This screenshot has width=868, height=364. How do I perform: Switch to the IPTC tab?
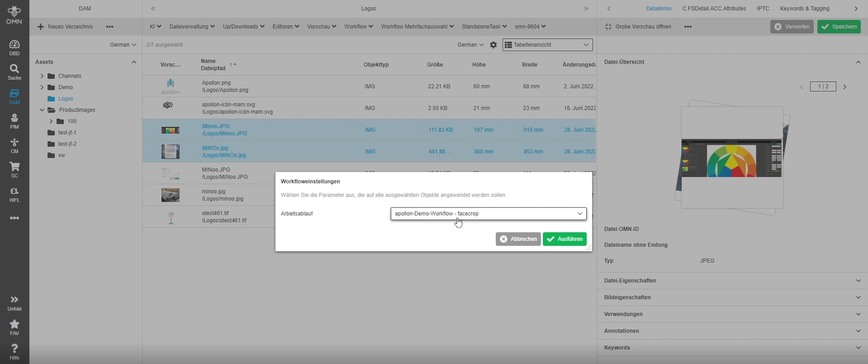763,9
